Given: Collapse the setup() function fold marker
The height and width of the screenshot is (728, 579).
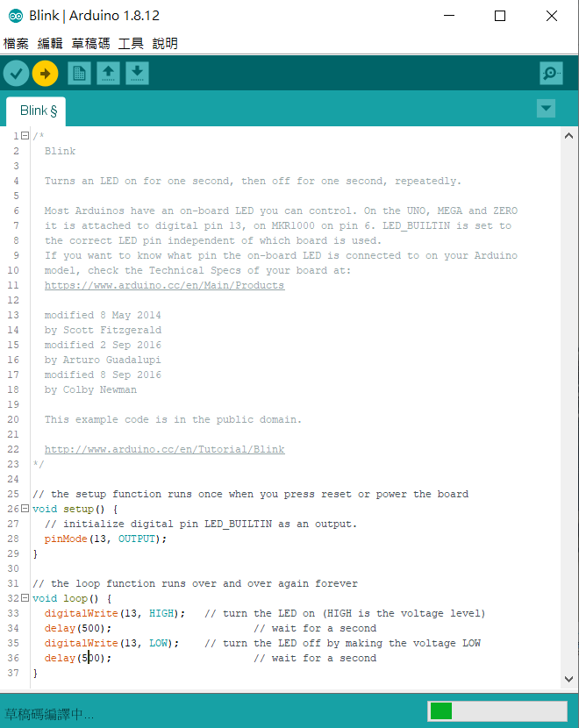Looking at the screenshot, I should click(25, 509).
